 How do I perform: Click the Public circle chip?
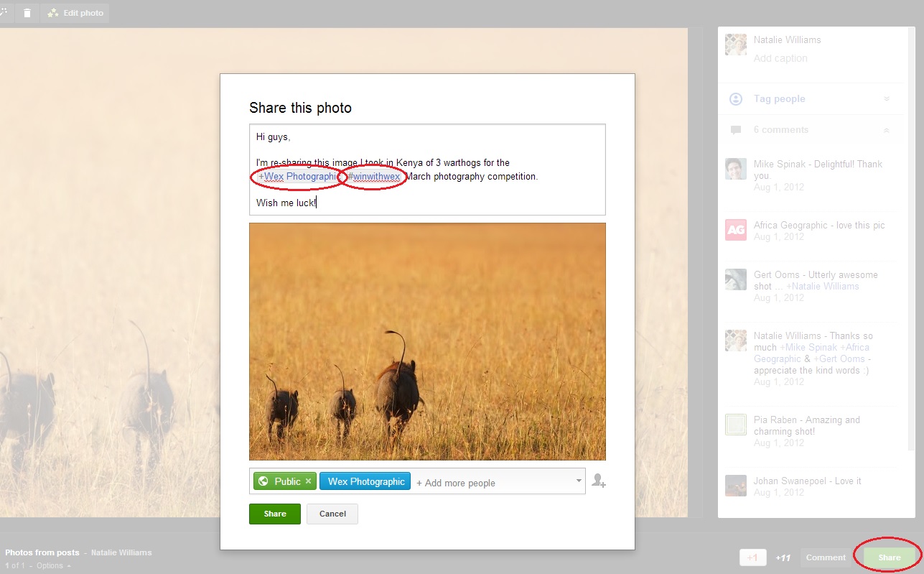[284, 481]
